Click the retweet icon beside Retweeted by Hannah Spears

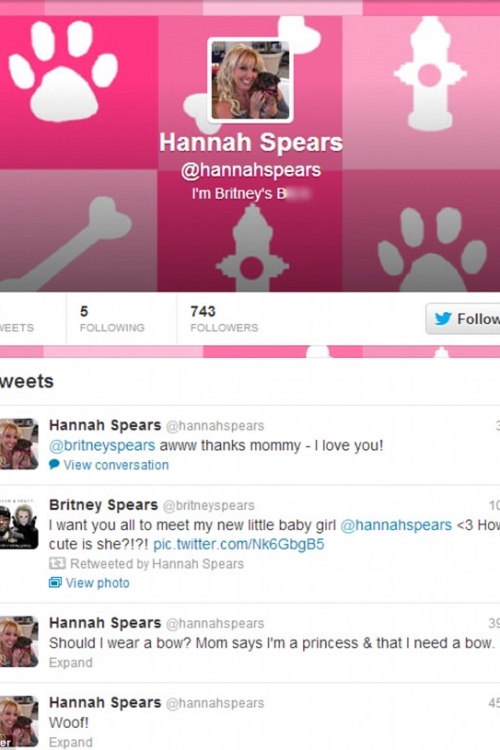(x=57, y=563)
